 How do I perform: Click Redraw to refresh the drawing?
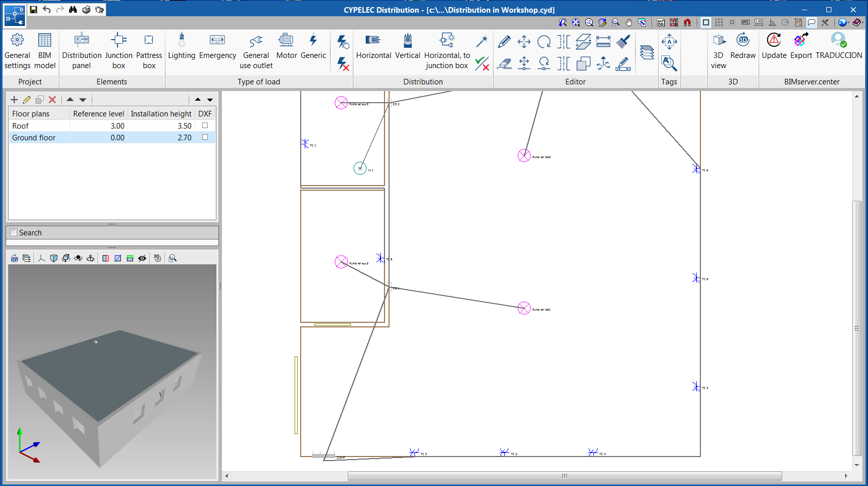(x=743, y=48)
